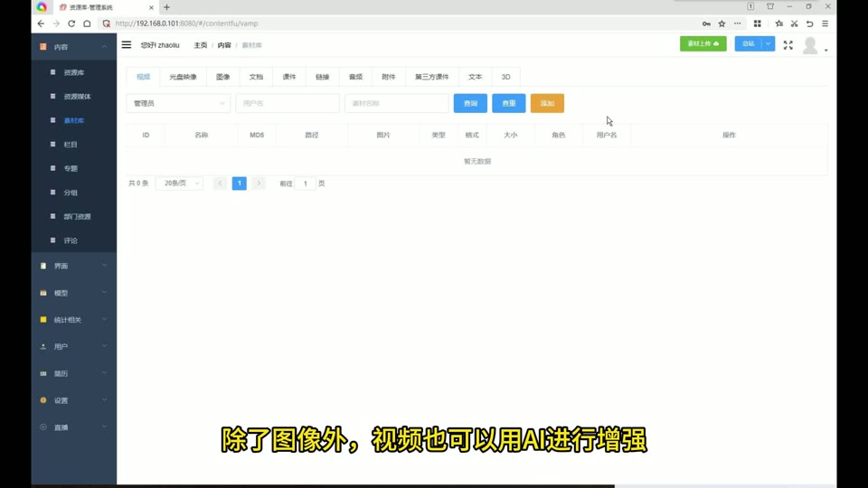The width and height of the screenshot is (868, 488).
Task: Click the site security shield icon
Action: tap(107, 23)
